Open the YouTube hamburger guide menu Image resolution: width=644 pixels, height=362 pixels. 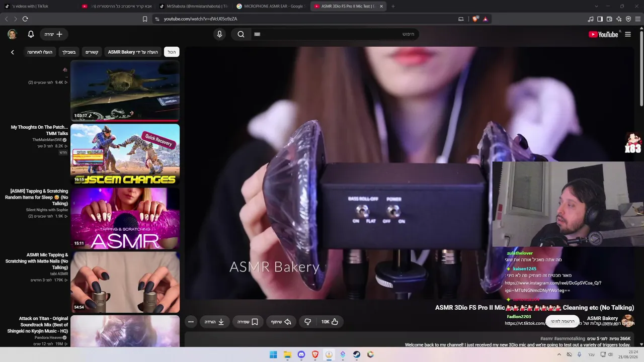[x=627, y=34]
